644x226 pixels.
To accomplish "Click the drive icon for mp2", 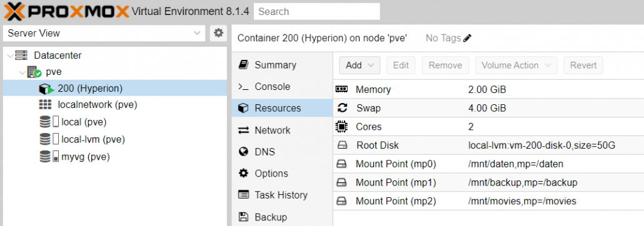I will pos(342,202).
